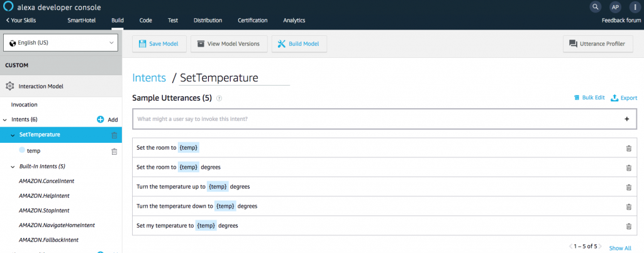Click the blue plus Add intent icon

[101, 120]
